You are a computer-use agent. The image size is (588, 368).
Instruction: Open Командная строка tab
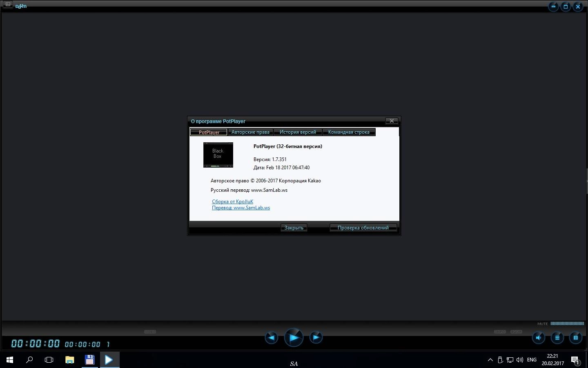349,132
